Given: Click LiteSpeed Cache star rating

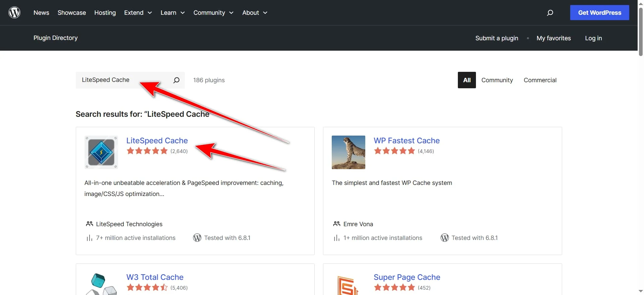Looking at the screenshot, I should 147,151.
